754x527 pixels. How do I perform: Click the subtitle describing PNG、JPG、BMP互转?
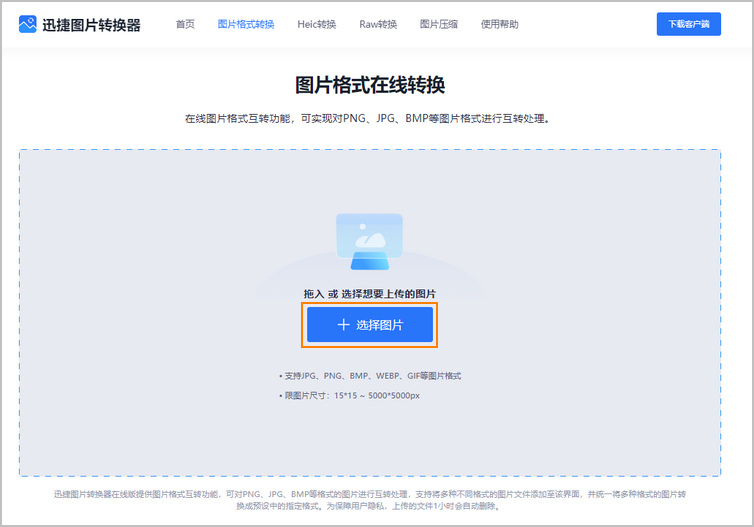click(367, 118)
